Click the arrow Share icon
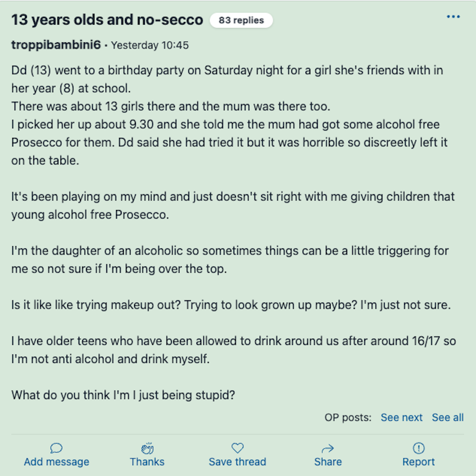Image resolution: width=476 pixels, height=476 pixels. [x=328, y=448]
